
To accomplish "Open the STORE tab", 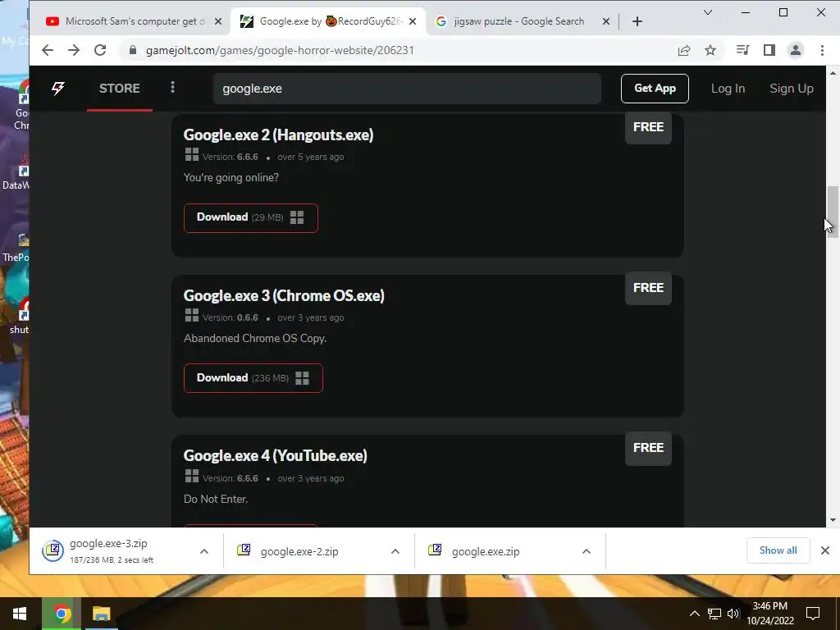I will [120, 89].
